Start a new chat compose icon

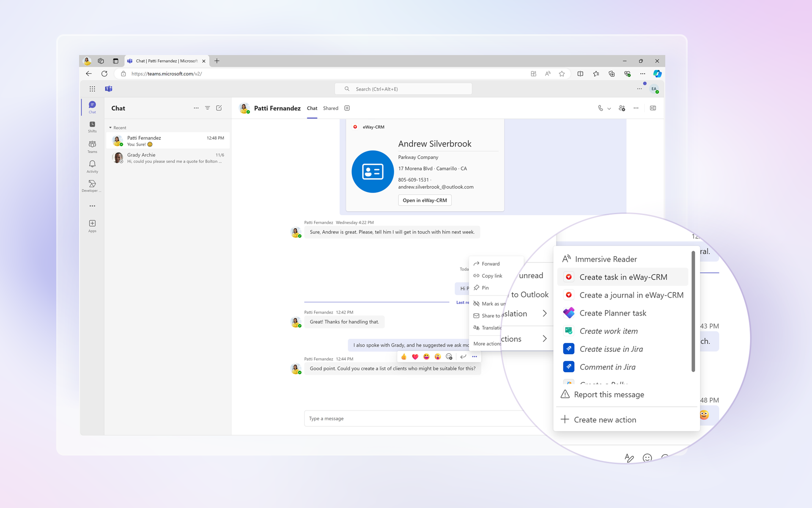coord(219,108)
